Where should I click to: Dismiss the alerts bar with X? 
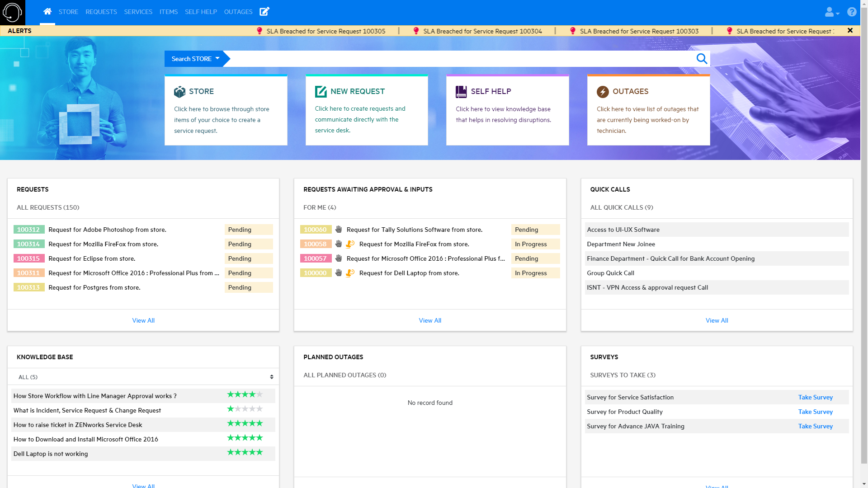pos(850,30)
